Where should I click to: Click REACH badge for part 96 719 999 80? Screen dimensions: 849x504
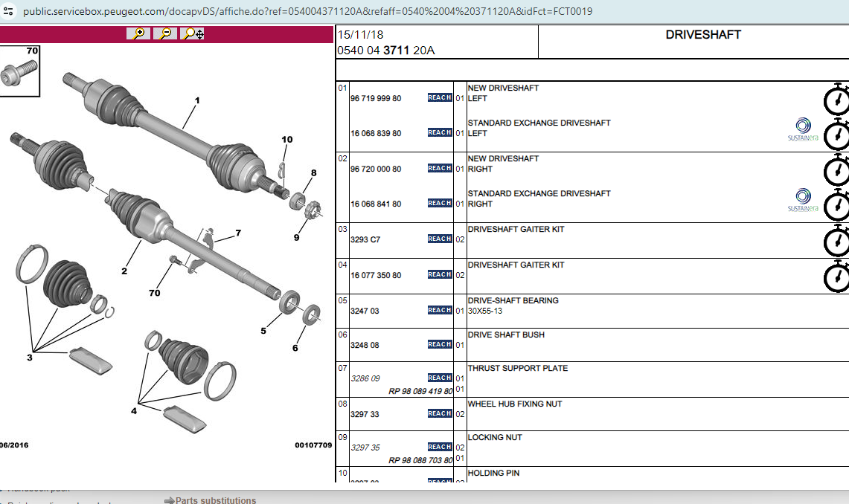pyautogui.click(x=440, y=97)
